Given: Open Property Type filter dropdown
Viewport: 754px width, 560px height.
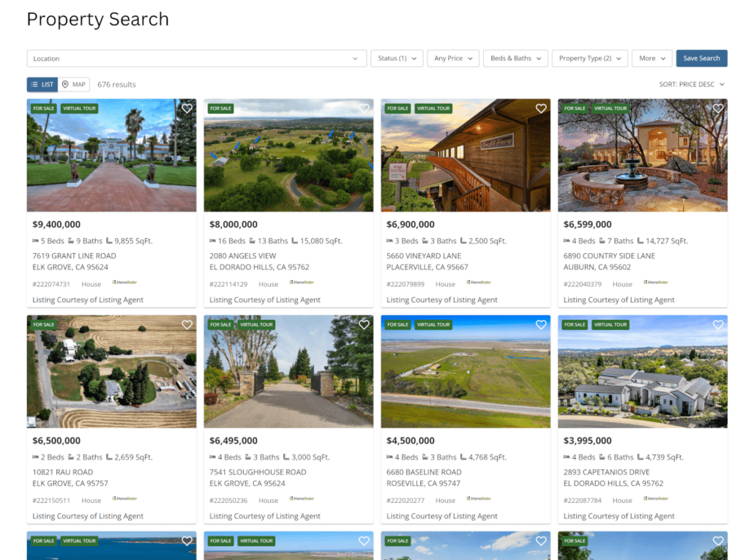Looking at the screenshot, I should click(x=589, y=59).
